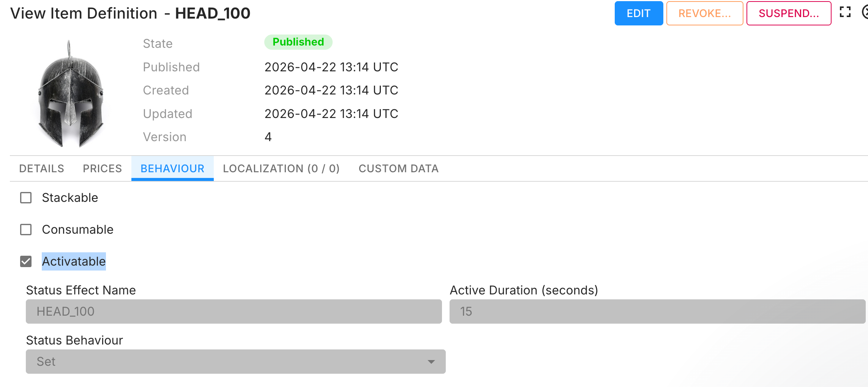Click the Edit button
Viewport: 868px width, 387px height.
(639, 13)
